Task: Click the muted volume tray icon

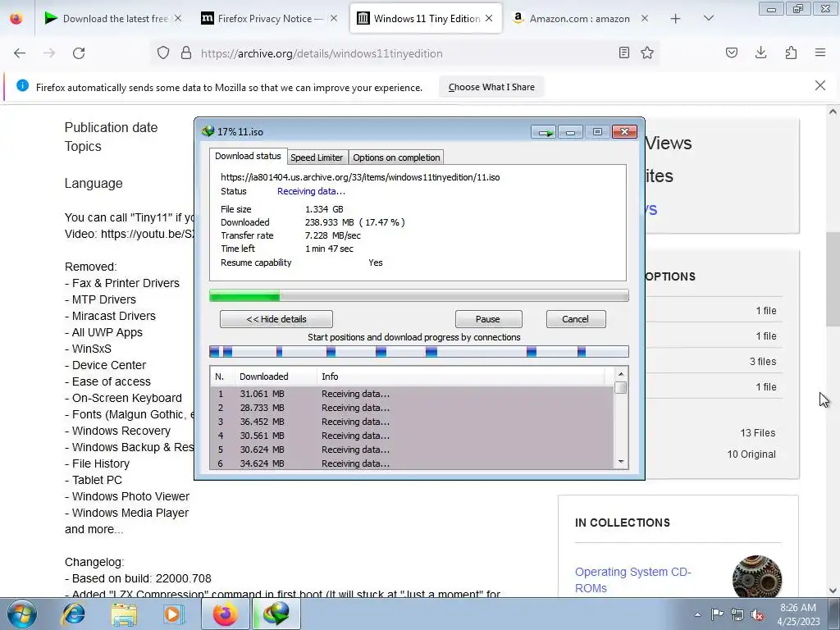Action: click(757, 614)
